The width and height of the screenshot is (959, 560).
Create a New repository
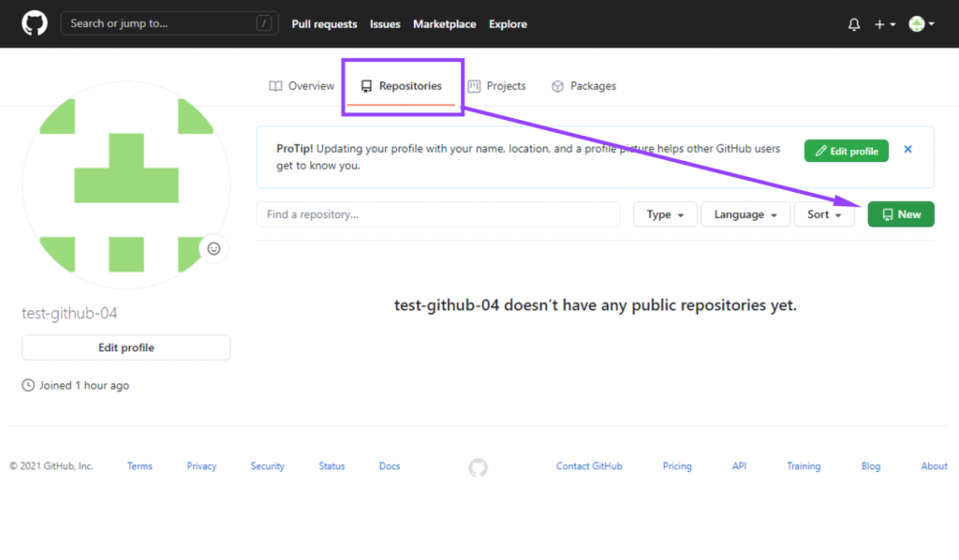pos(901,214)
